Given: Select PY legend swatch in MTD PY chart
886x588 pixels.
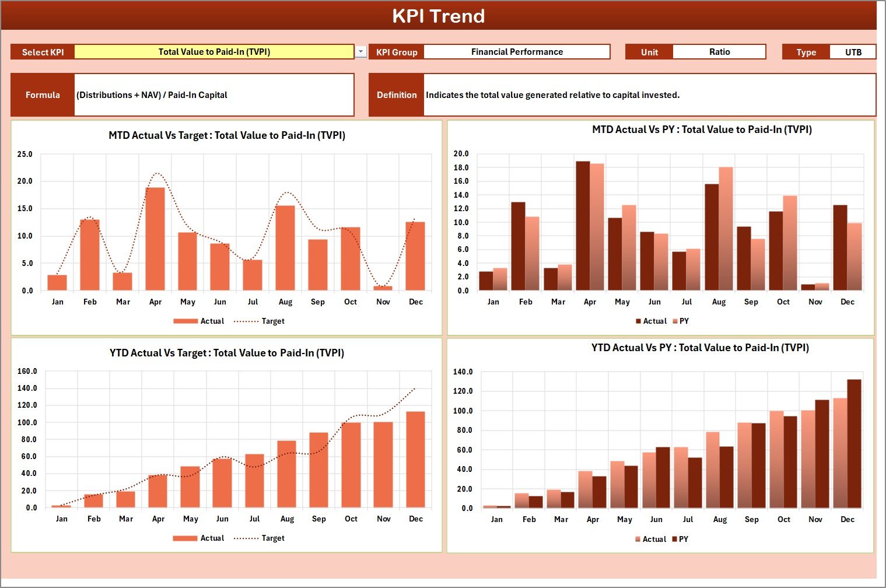Looking at the screenshot, I should click(x=675, y=321).
